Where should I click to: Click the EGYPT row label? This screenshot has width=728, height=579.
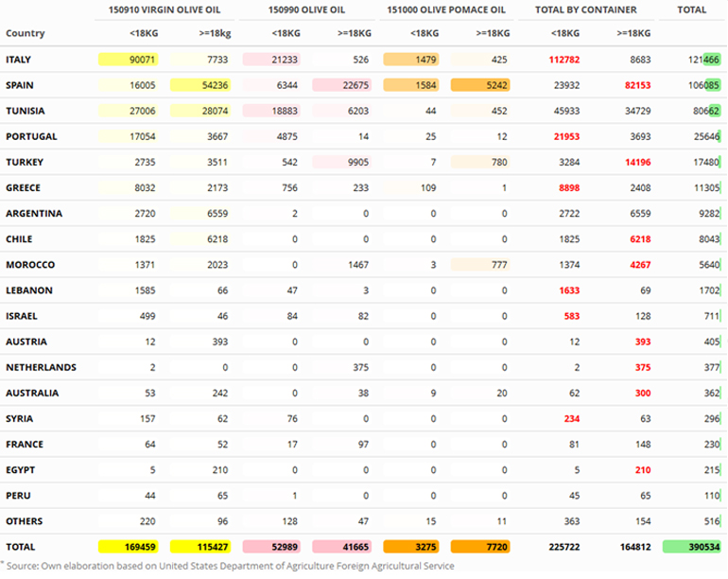[x=20, y=470]
